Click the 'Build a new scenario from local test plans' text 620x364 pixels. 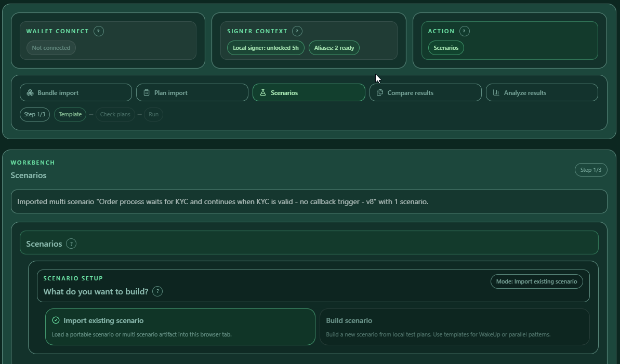tap(438, 334)
